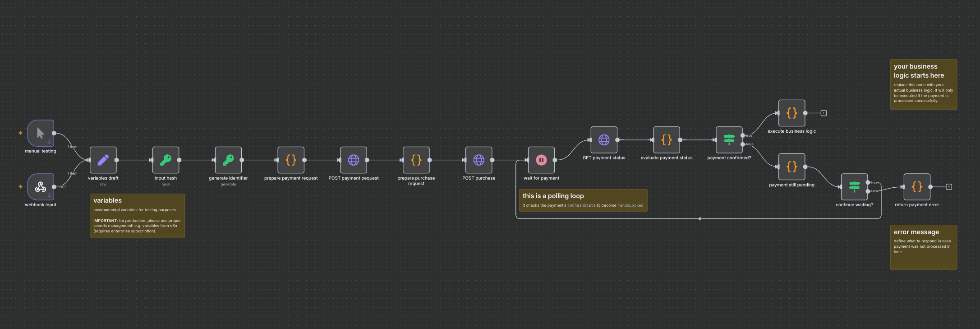Viewport: 980px width, 329px height.
Task: Click the evaluate payment status output connector
Action: click(x=680, y=140)
